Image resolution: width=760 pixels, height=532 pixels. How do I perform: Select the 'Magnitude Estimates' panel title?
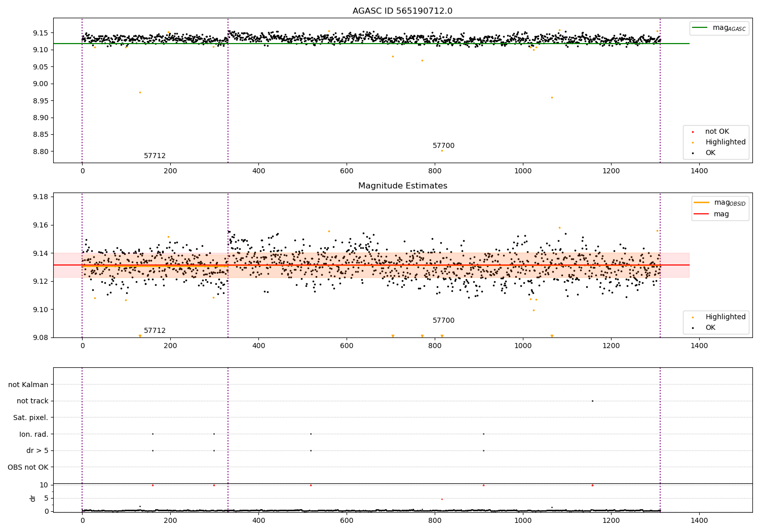(x=402, y=186)
